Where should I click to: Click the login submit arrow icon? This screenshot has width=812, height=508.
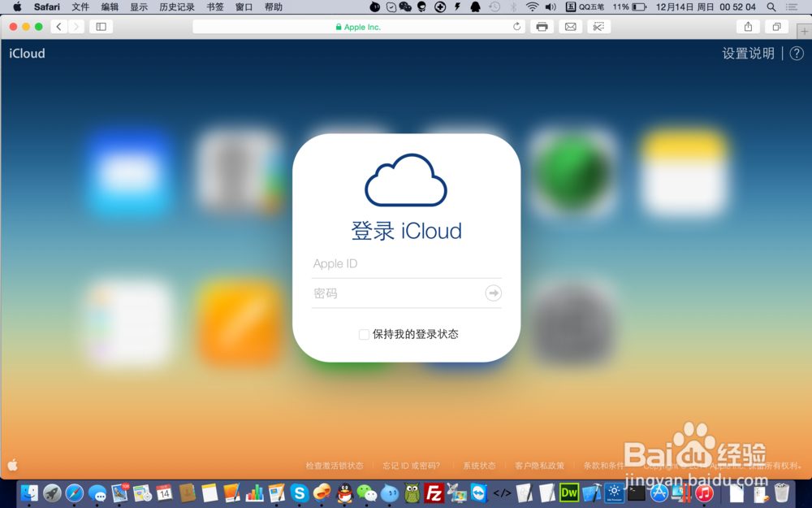(x=493, y=293)
